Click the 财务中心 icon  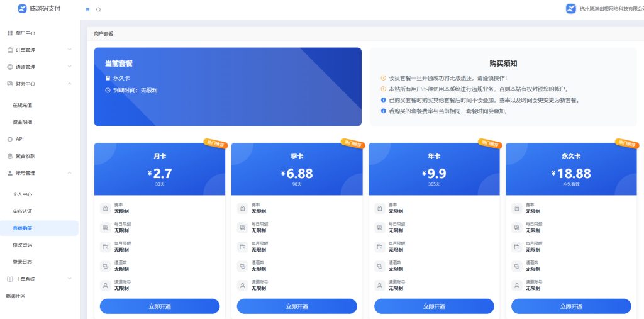tap(10, 84)
